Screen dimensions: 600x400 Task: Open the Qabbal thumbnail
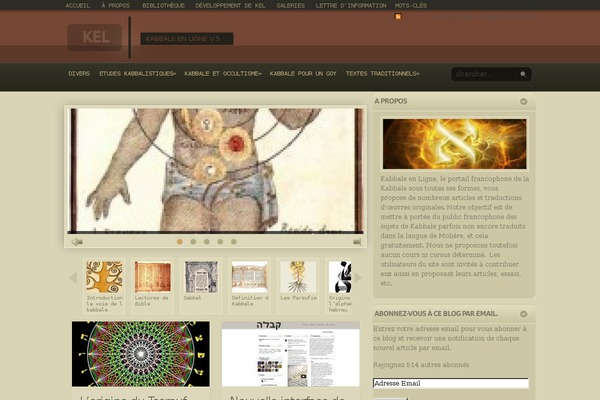coord(201,277)
